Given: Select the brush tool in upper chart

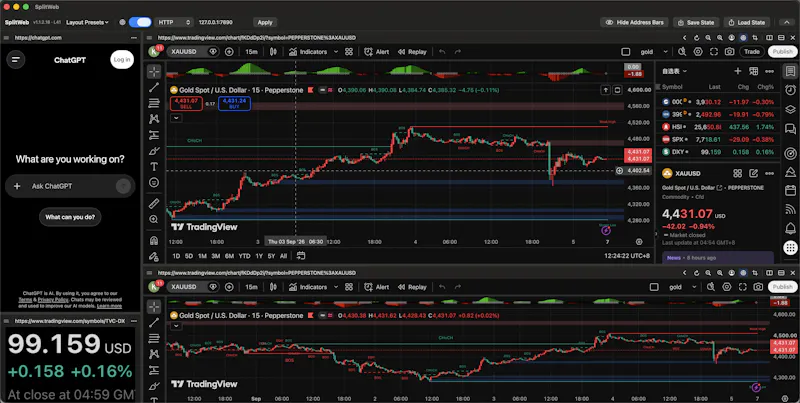Looking at the screenshot, I should [154, 151].
